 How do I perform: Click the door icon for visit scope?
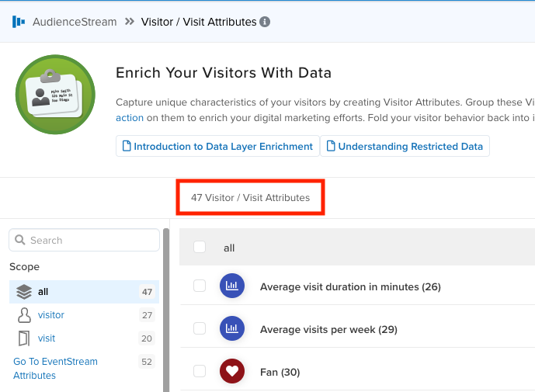(24, 338)
